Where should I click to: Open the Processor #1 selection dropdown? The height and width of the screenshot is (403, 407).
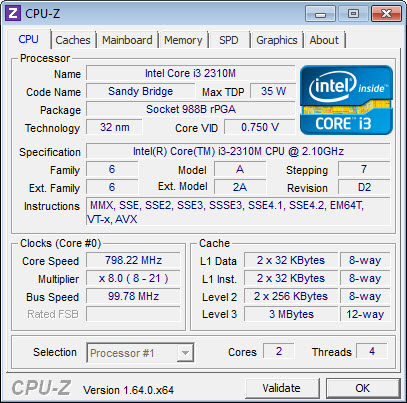[x=140, y=352]
